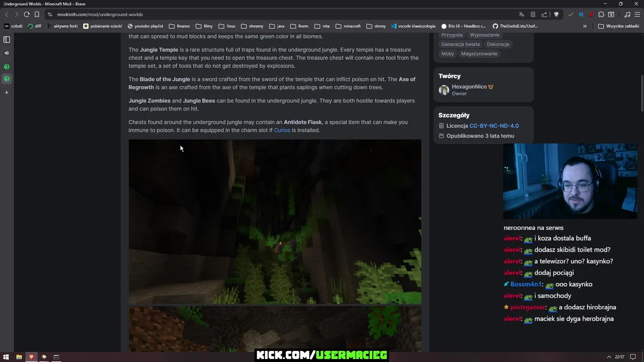The width and height of the screenshot is (644, 362).
Task: Open the streamy bookmark folder
Action: pos(252,26)
